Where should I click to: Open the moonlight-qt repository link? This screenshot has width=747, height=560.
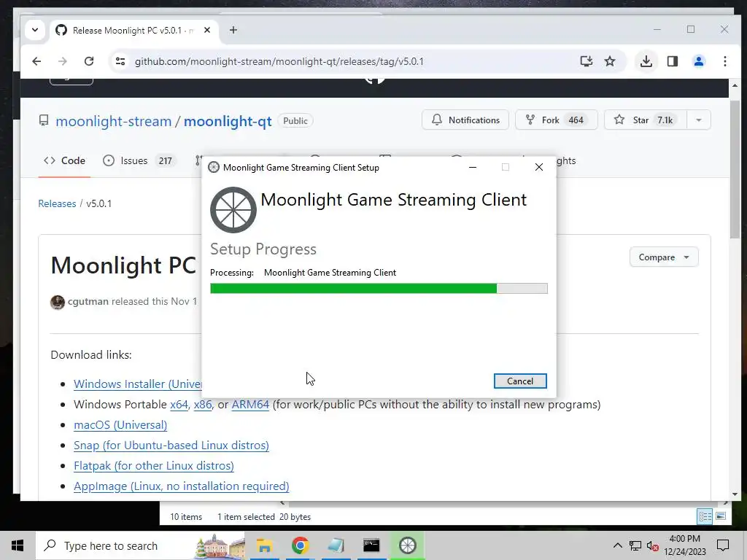click(x=228, y=121)
